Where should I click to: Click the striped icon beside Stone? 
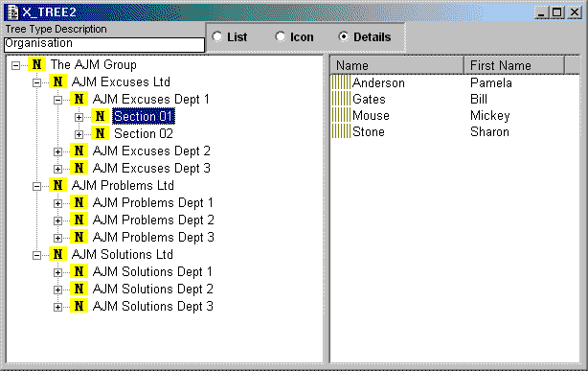coord(341,131)
